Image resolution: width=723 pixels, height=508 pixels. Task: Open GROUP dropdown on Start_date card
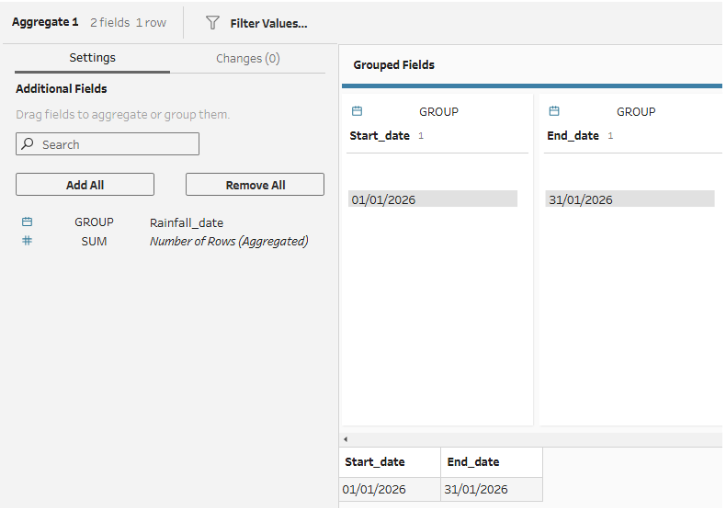tap(438, 112)
